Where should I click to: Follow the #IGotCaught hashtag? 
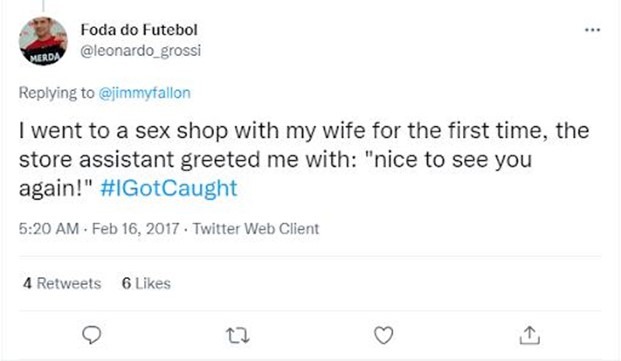coord(169,188)
